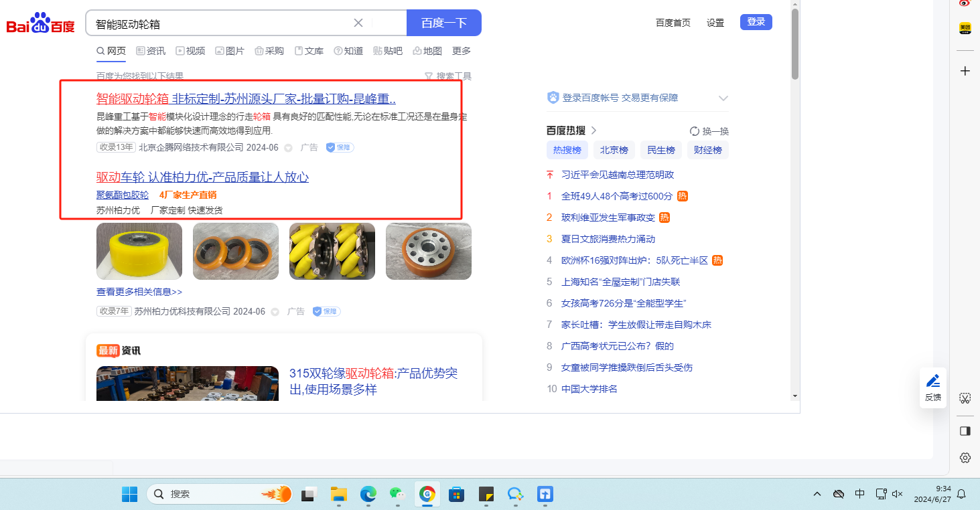Click the plus icon in browser sidebar
Viewport: 980px width, 510px height.
click(965, 70)
